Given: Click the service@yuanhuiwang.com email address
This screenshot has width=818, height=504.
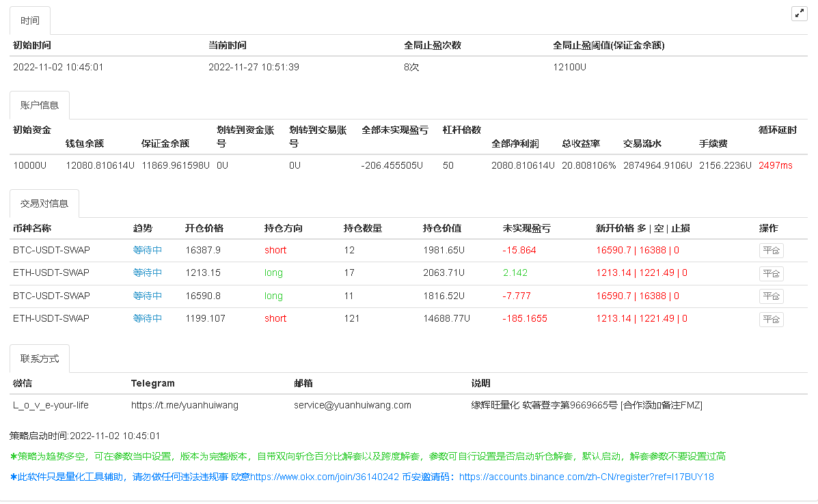Looking at the screenshot, I should [353, 405].
